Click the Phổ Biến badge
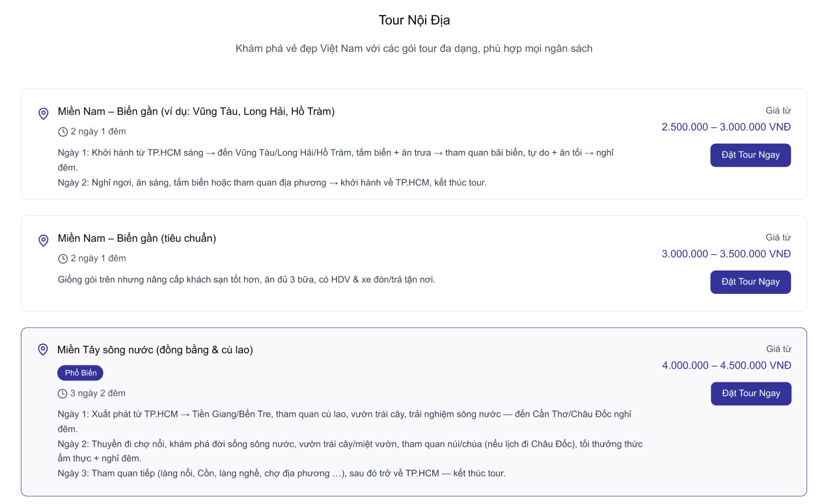Image resolution: width=828 pixels, height=504 pixels. pyautogui.click(x=81, y=373)
